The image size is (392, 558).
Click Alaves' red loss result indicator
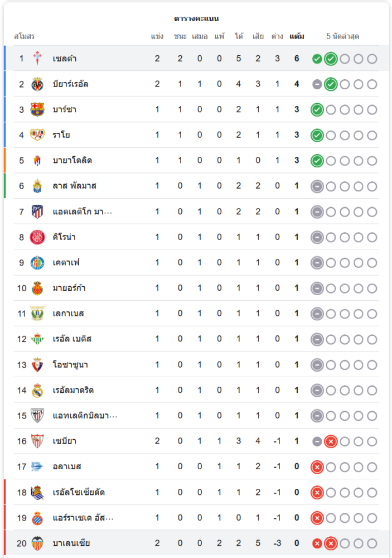317,466
